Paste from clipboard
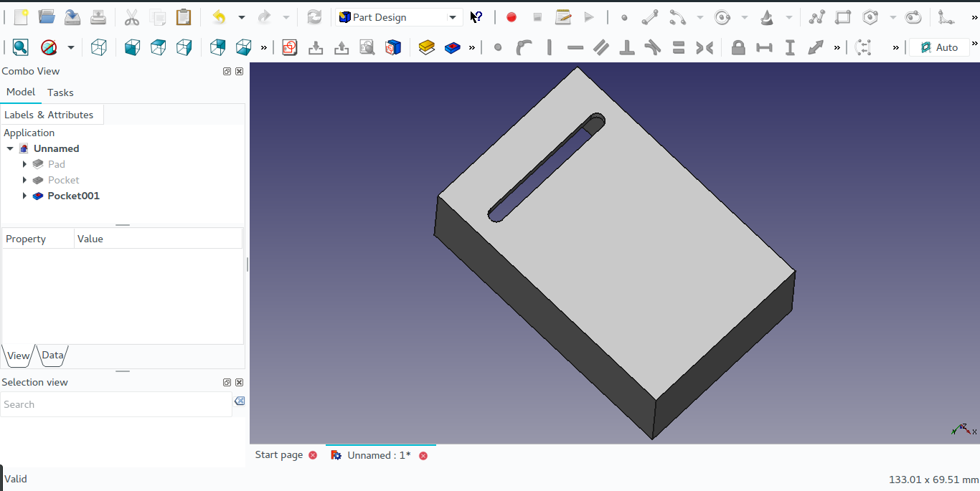This screenshot has height=491, width=980. [x=184, y=17]
